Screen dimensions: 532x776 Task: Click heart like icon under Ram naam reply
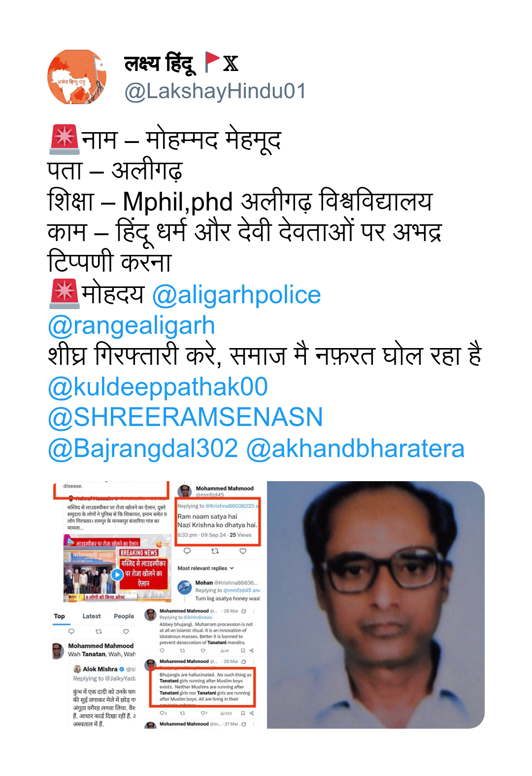coord(243,551)
